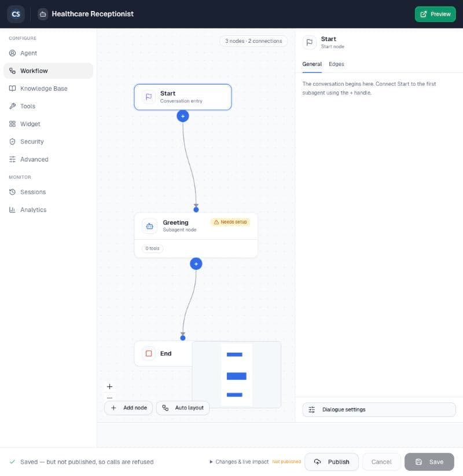The image size is (463, 476).
Task: Click the Widget grid icon
Action: 12,124
